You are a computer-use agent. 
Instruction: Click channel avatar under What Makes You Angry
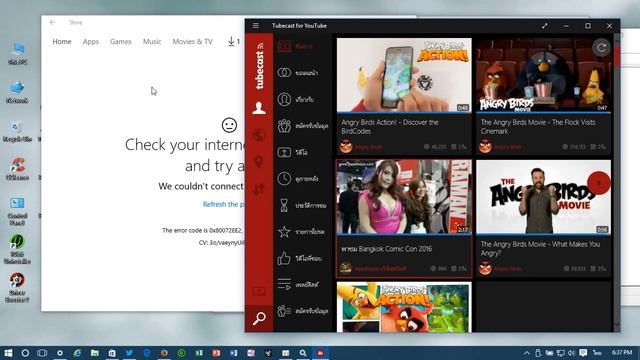pos(485,268)
